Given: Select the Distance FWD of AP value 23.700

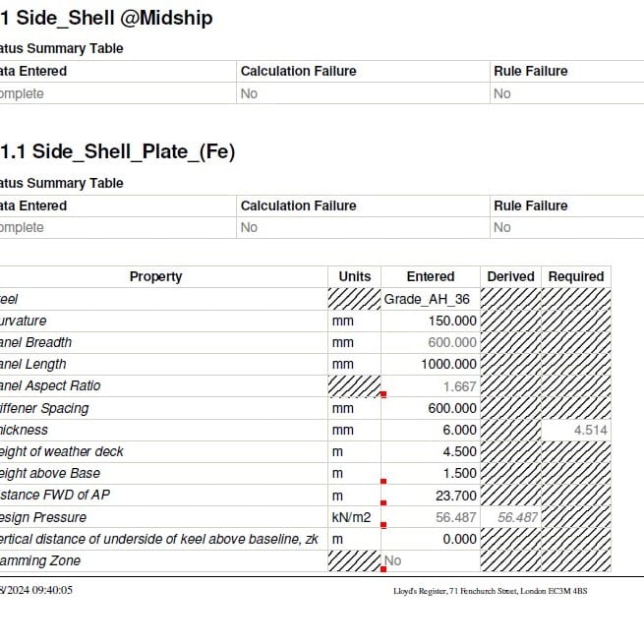Looking at the screenshot, I should coord(455,495).
